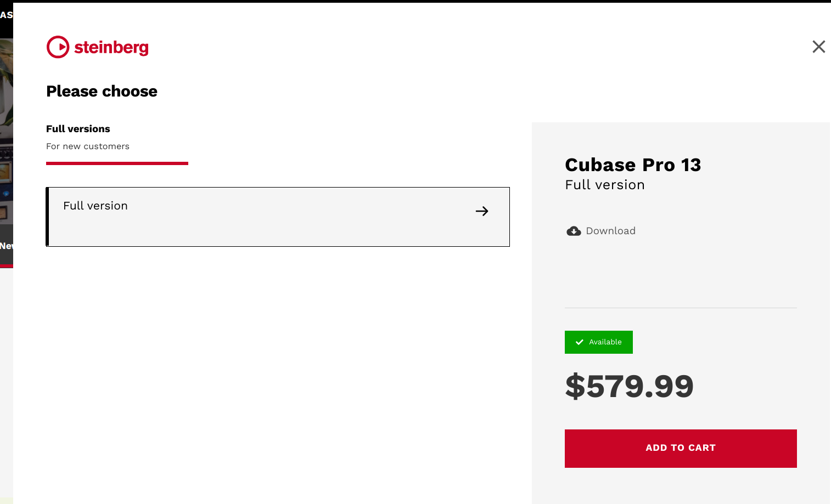Viewport: 831px width, 504px height.
Task: Click the cloud download icon
Action: (x=574, y=231)
